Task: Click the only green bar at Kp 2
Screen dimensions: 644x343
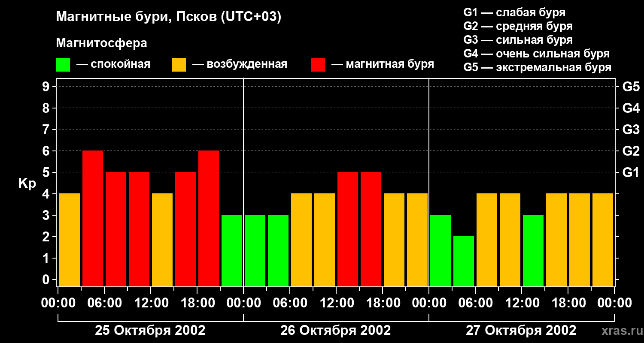Action: (x=464, y=261)
